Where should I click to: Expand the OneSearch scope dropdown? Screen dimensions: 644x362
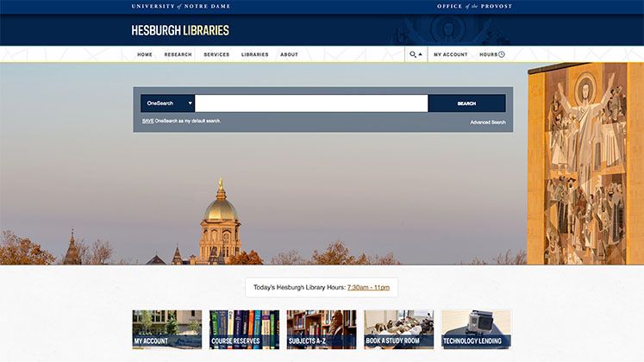point(167,103)
